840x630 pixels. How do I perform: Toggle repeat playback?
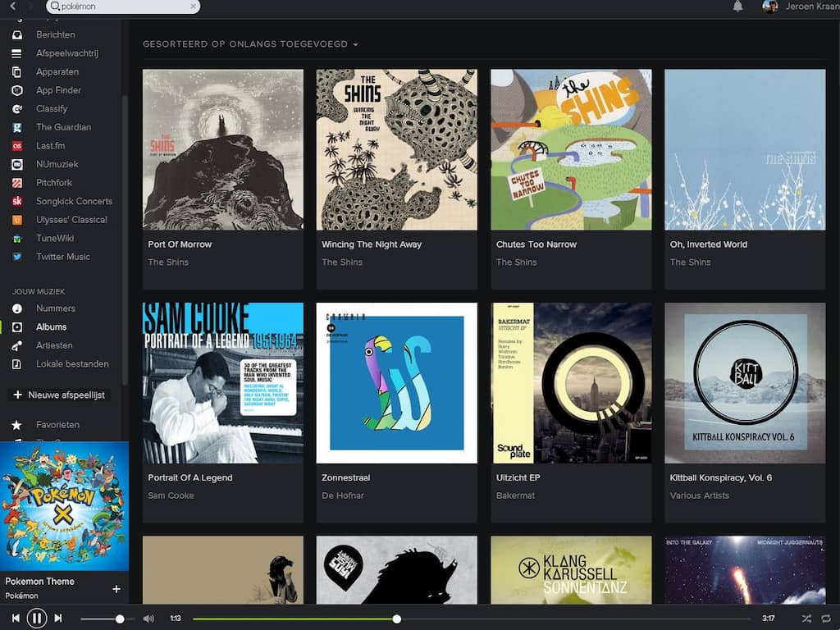(825, 619)
